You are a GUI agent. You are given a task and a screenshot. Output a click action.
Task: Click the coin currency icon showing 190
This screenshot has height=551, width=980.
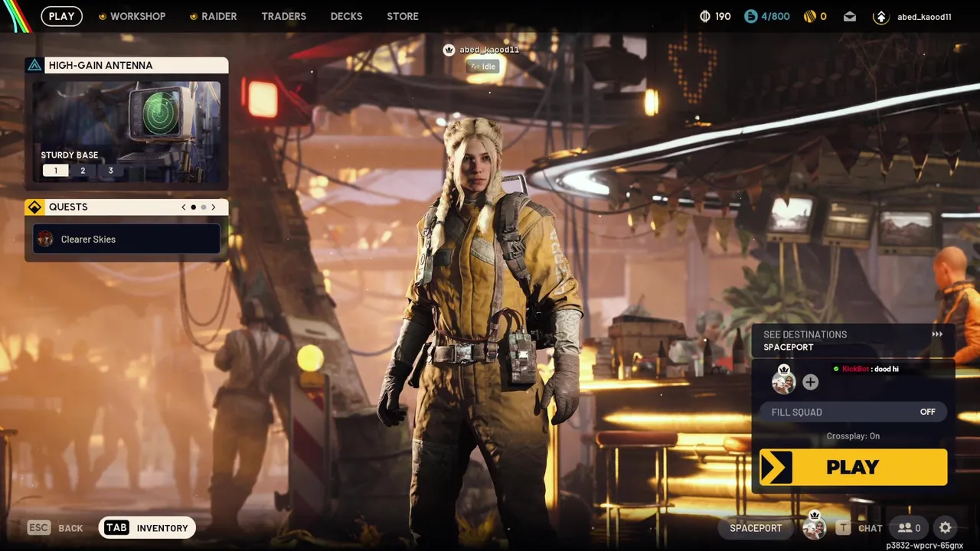pos(705,16)
